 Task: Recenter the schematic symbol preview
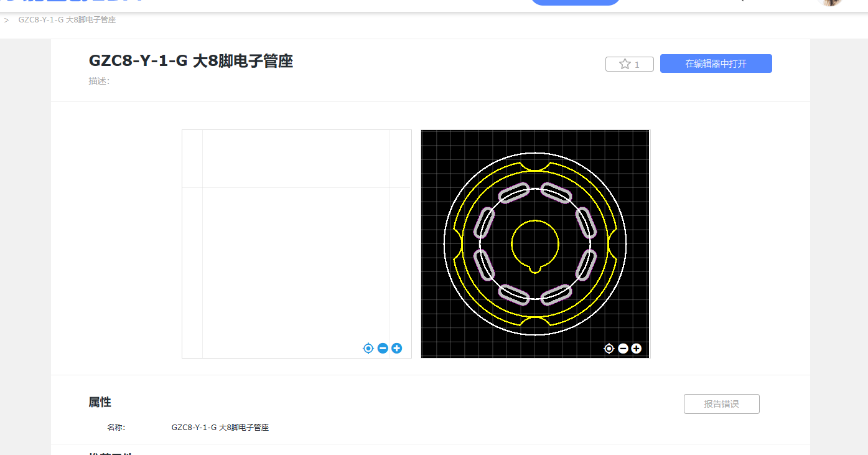click(368, 349)
